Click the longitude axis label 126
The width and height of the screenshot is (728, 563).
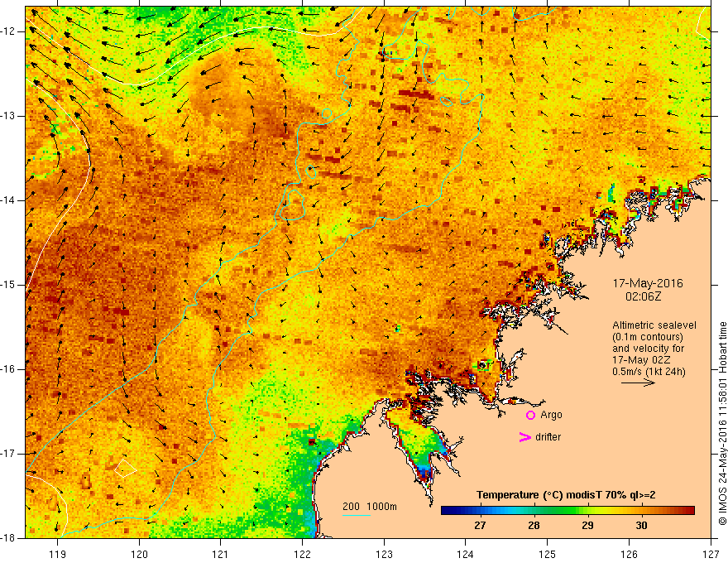coord(629,554)
